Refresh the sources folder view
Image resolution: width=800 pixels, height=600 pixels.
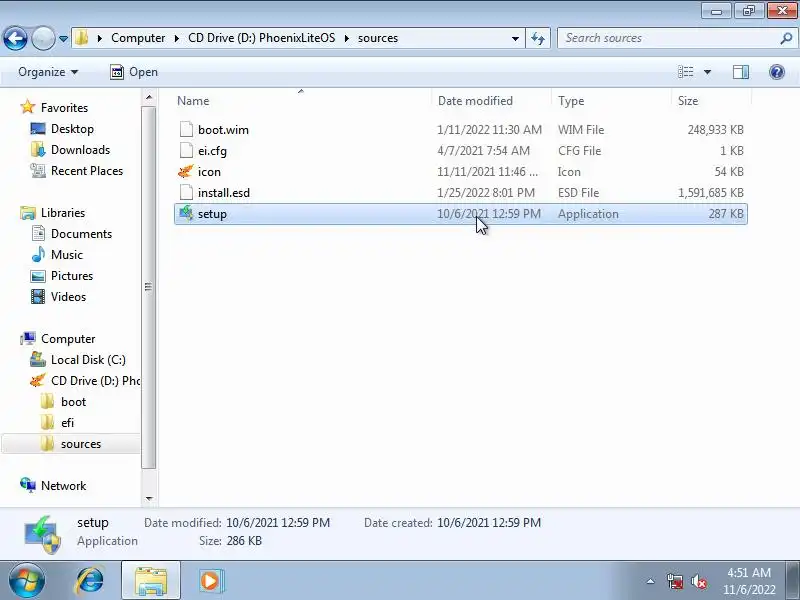click(x=538, y=38)
